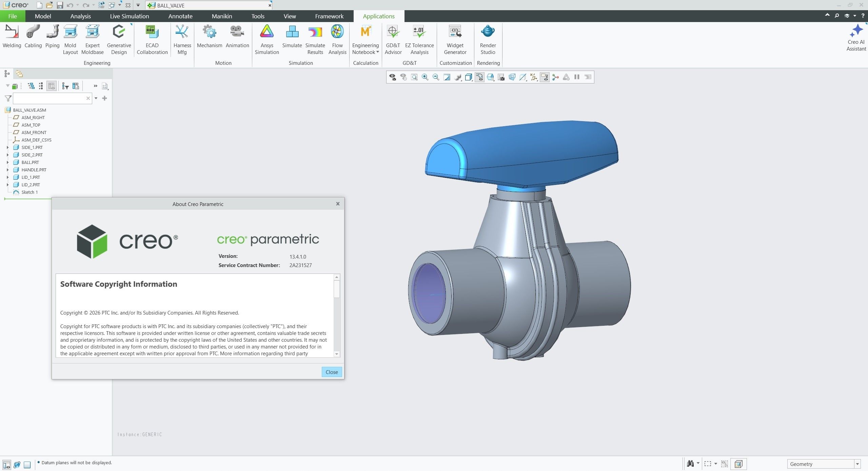Launch the Animation application
This screenshot has width=868, height=471.
pyautogui.click(x=237, y=37)
